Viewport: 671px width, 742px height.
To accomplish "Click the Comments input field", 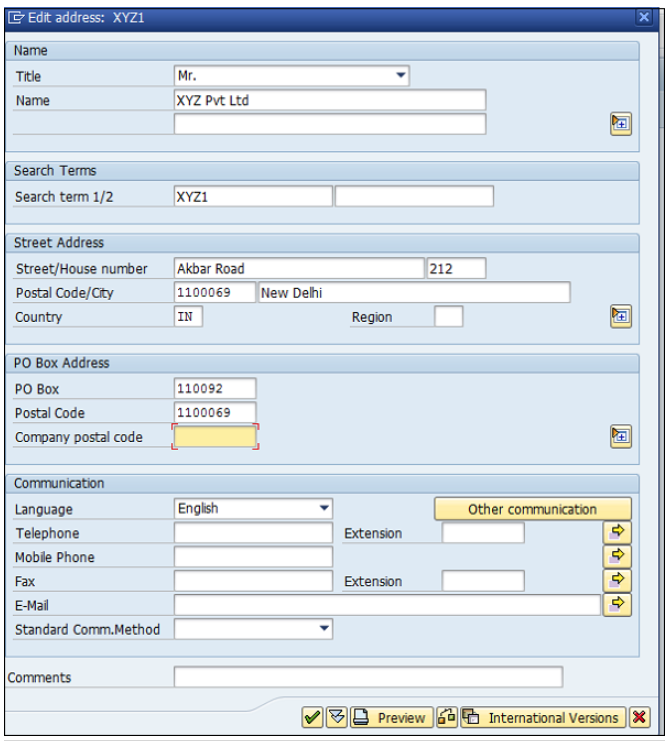I will point(367,677).
